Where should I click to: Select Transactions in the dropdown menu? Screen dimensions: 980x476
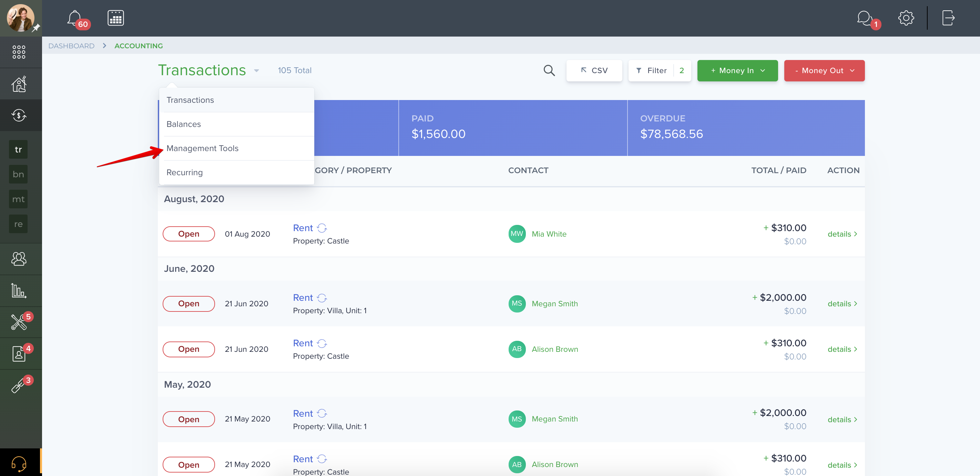[237, 100]
